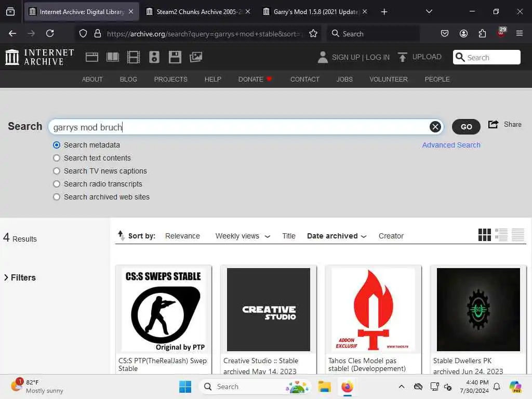Open the Stable Dwellers PK thumbnail

coord(478,310)
